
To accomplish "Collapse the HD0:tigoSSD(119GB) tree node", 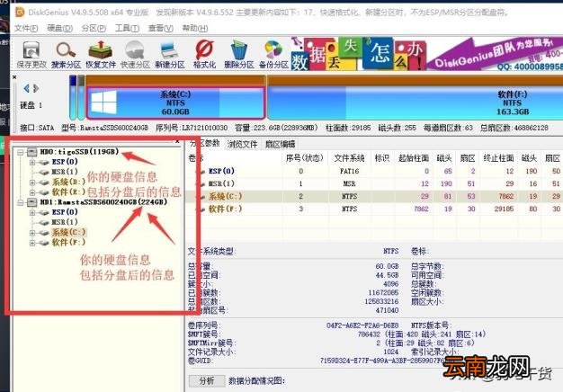I will (21, 152).
